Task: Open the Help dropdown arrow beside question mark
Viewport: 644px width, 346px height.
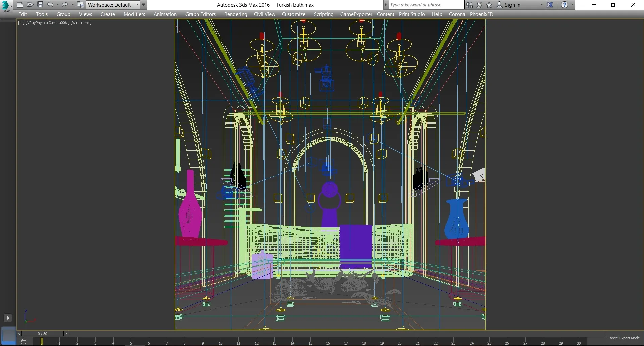Action: pyautogui.click(x=572, y=5)
